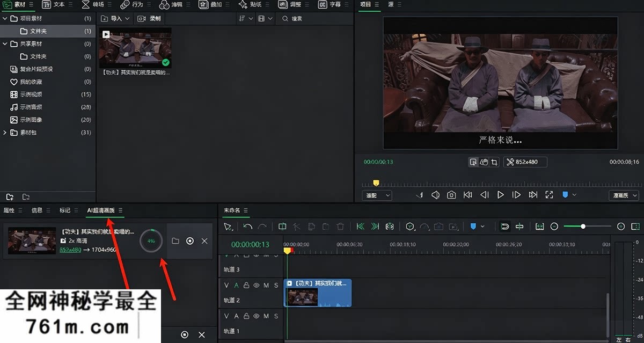The image size is (644, 343).
Task: Open the 属性 tab
Action: (x=9, y=210)
